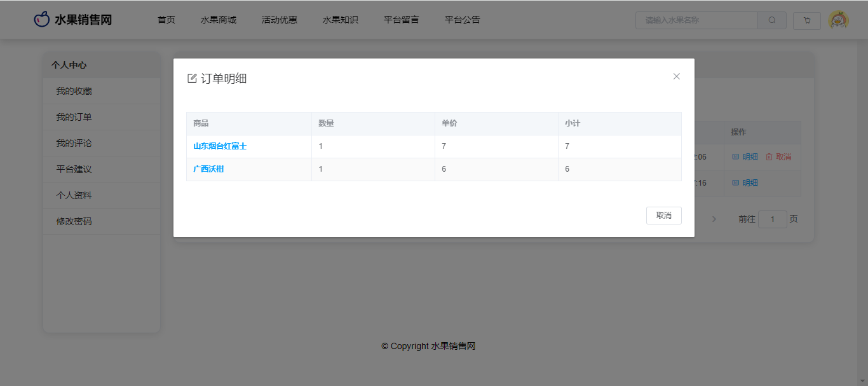
Task: Click the edit icon beside 订单明细
Action: coord(192,79)
